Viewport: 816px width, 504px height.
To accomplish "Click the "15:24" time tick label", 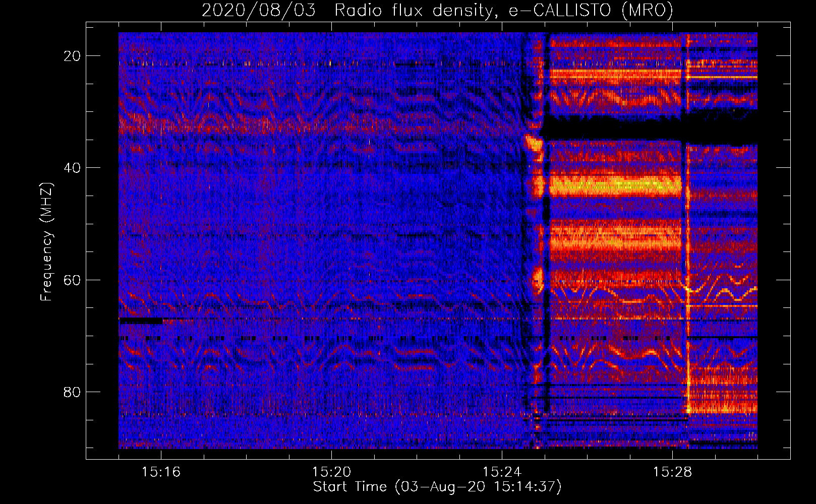I will pyautogui.click(x=502, y=472).
